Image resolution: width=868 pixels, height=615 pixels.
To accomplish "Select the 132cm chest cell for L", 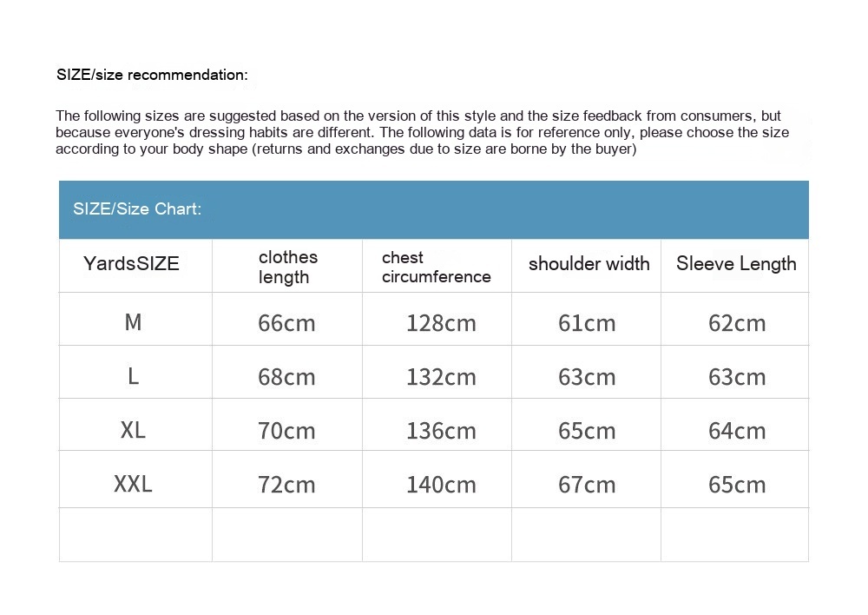I will coord(441,377).
